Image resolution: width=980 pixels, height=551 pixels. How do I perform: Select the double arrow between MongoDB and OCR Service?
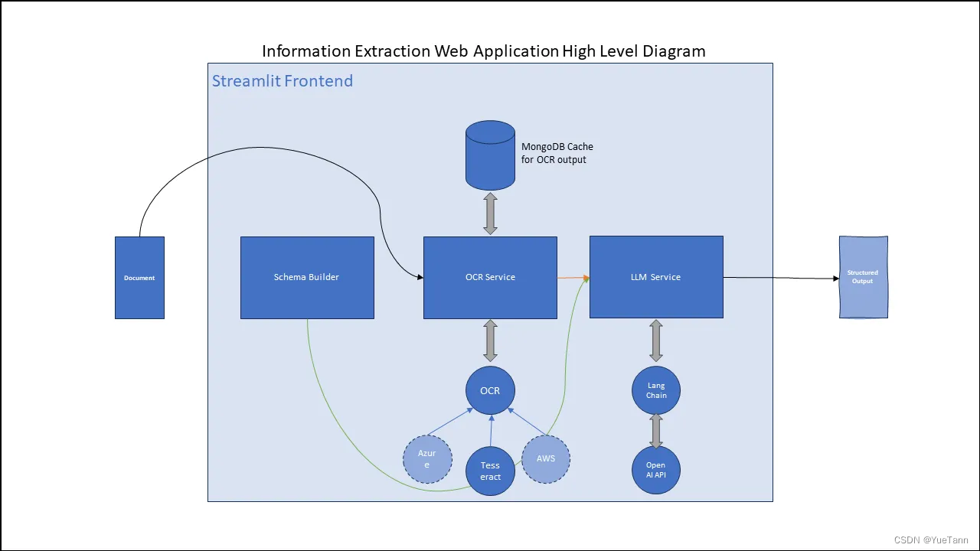click(490, 214)
